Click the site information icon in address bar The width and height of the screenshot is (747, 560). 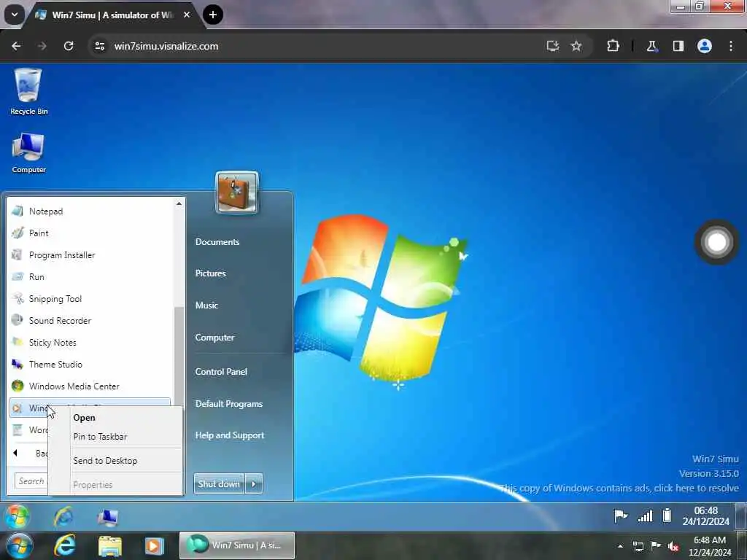click(x=99, y=46)
